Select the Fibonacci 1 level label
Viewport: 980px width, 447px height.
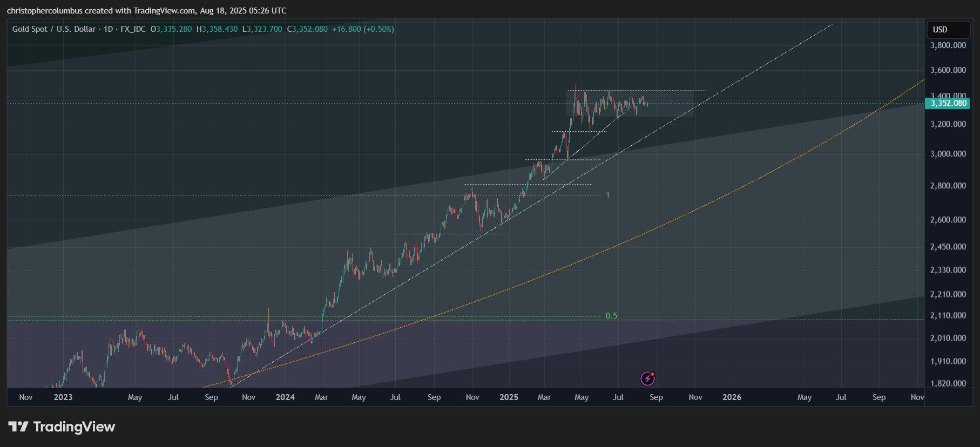coord(608,195)
